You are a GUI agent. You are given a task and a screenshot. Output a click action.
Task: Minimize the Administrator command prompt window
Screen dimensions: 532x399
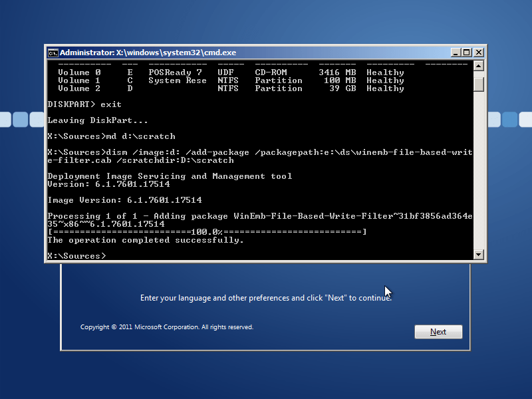[456, 53]
